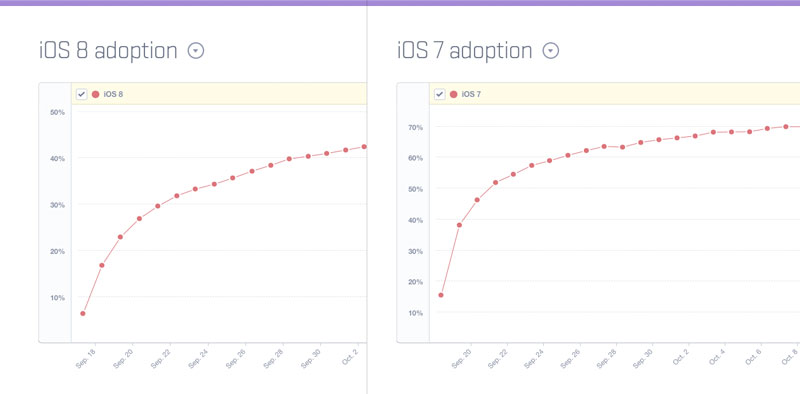Uncheck the iOS 7 series checkbox

[439, 94]
